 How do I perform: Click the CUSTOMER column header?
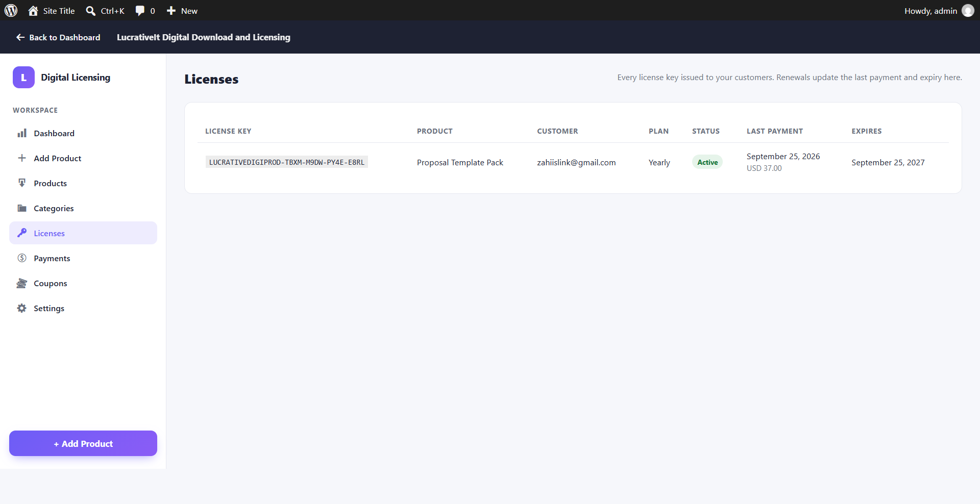pyautogui.click(x=557, y=131)
